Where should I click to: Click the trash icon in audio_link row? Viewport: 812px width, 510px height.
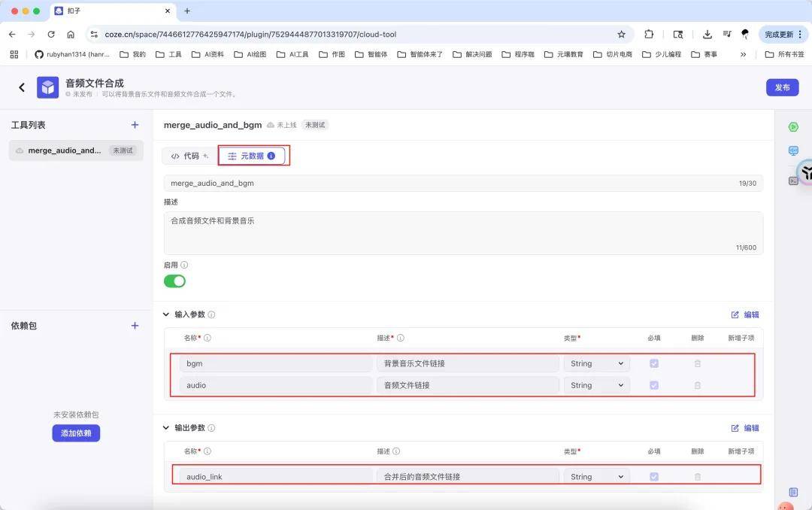pos(697,477)
